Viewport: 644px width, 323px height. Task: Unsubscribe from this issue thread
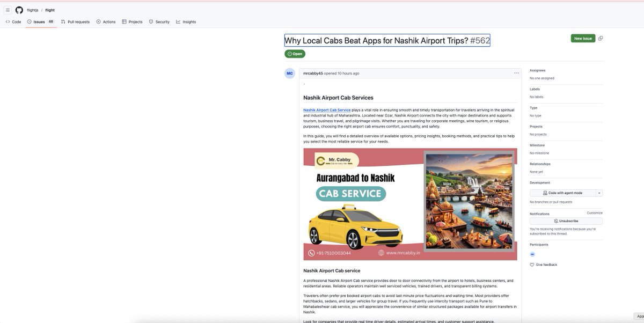pos(566,221)
